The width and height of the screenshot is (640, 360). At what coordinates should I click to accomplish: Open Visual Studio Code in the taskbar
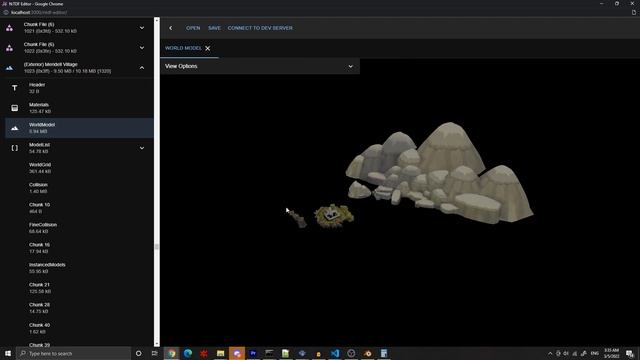[335, 353]
